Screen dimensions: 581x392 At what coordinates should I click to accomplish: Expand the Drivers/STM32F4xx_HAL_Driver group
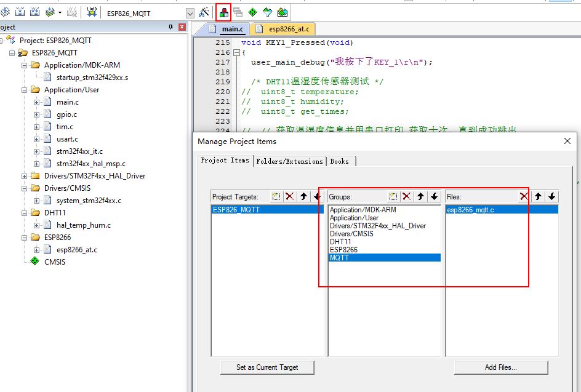[24, 176]
